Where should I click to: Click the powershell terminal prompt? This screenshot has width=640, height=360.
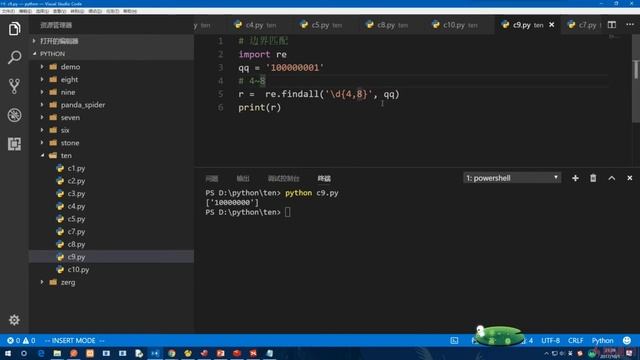[x=244, y=212]
